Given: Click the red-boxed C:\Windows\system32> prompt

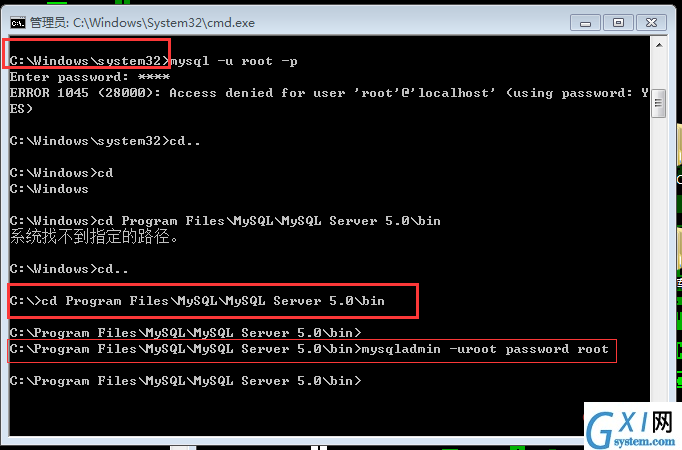Looking at the screenshot, I should (x=89, y=61).
